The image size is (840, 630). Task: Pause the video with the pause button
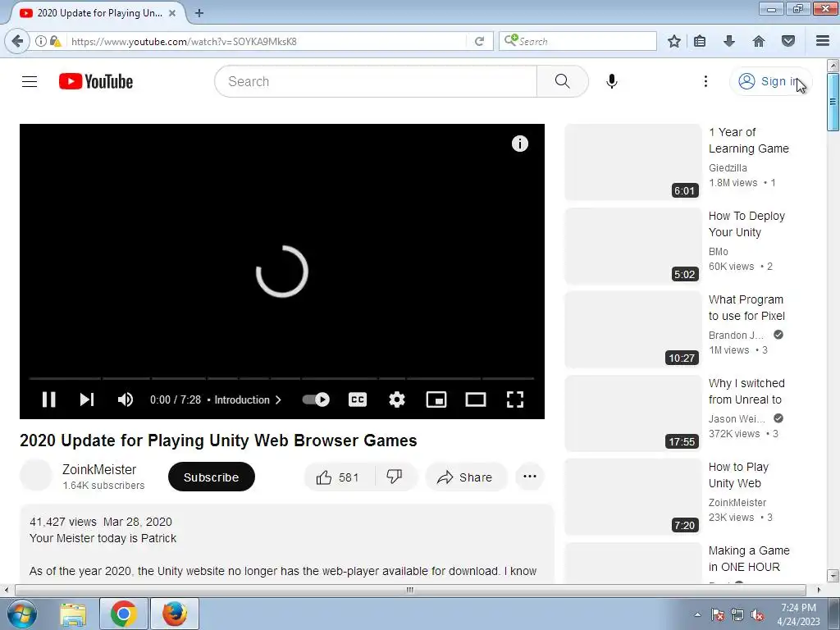coord(48,399)
